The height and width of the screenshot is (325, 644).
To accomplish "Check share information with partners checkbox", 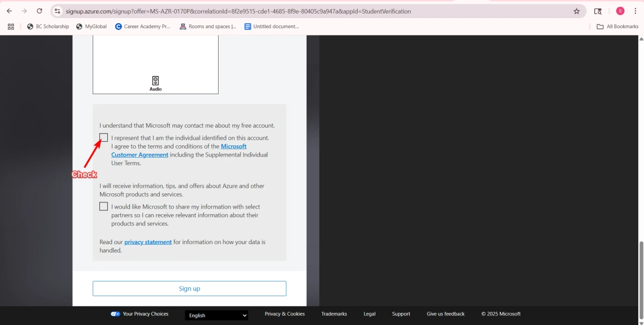I will pyautogui.click(x=103, y=206).
